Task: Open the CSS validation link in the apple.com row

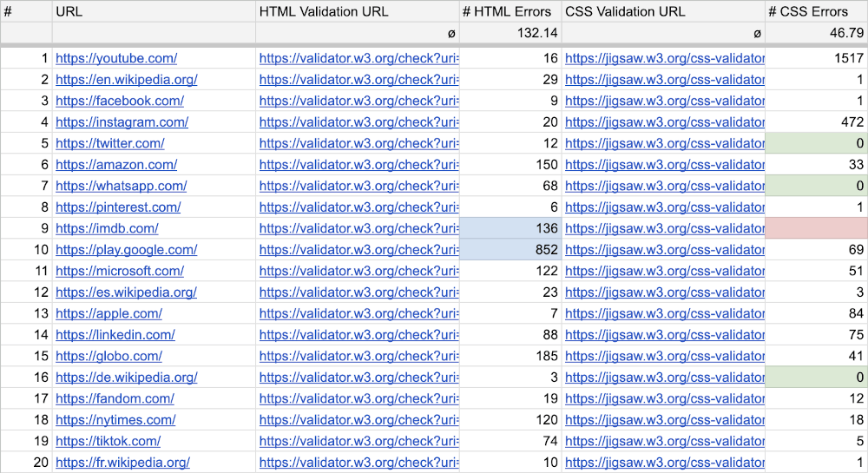Action: 665,313
